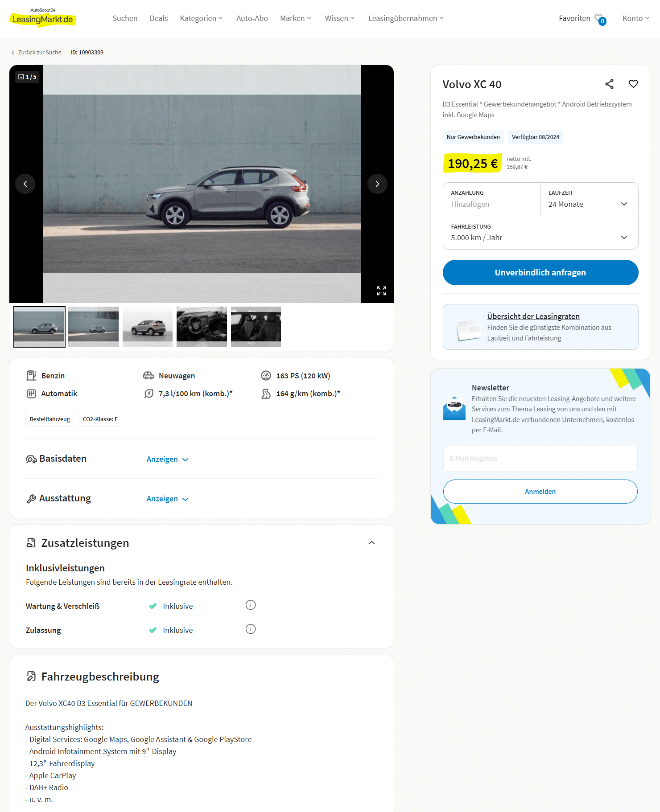Select the second thumbnail distant view

(x=93, y=327)
